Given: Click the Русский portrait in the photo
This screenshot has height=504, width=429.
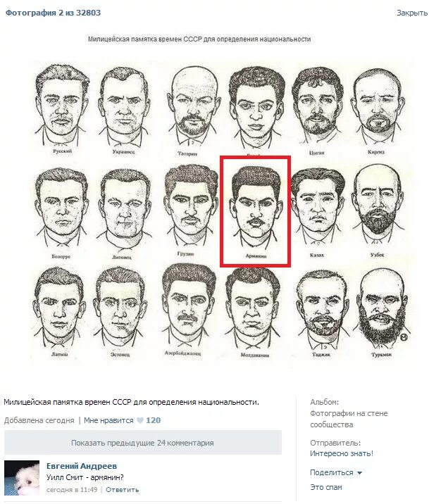Looking at the screenshot, I should tap(62, 109).
